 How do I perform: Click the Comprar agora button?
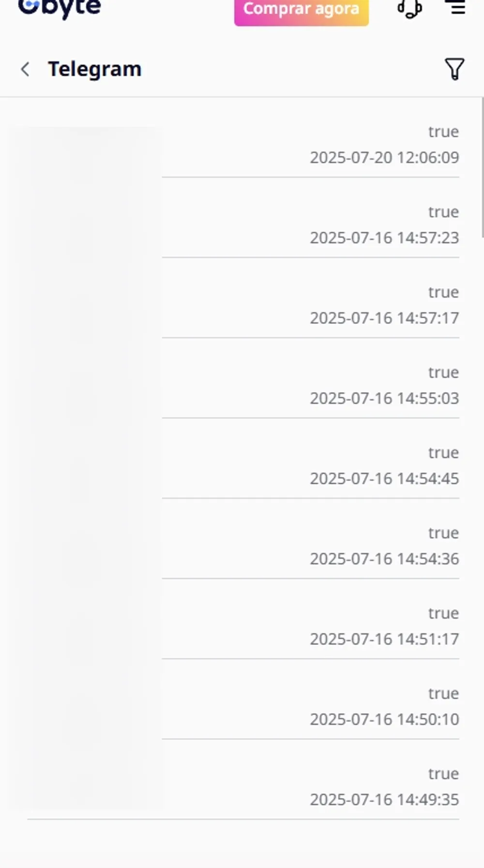(301, 8)
